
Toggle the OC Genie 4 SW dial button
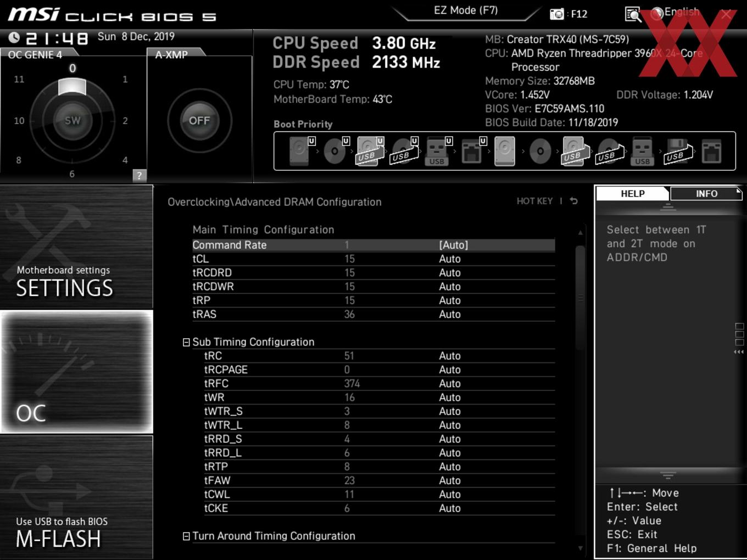point(73,120)
